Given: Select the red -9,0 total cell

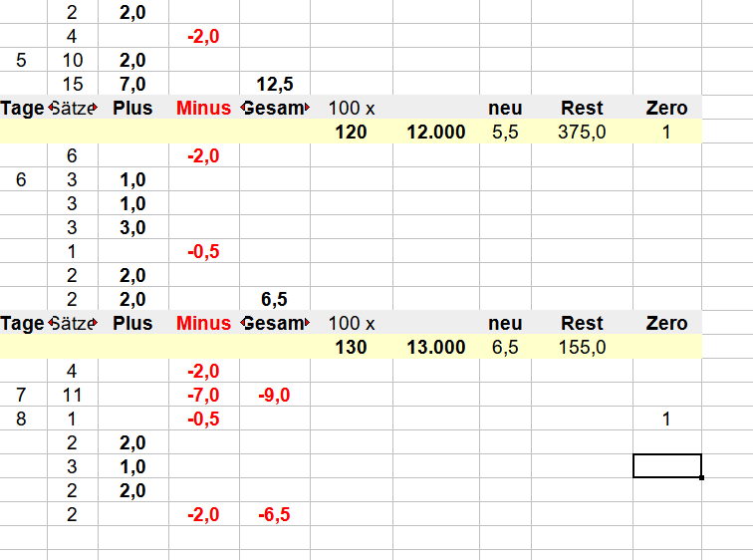Looking at the screenshot, I should pos(275,395).
